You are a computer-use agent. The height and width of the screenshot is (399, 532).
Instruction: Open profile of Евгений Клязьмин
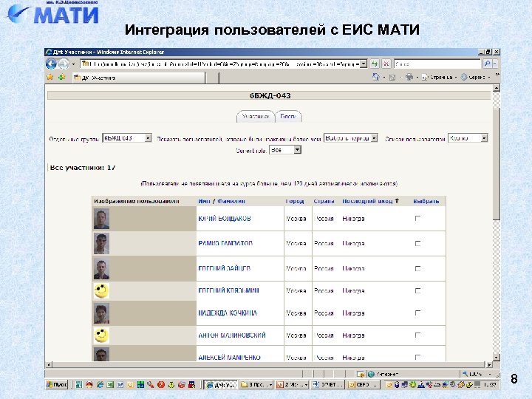pos(228,290)
